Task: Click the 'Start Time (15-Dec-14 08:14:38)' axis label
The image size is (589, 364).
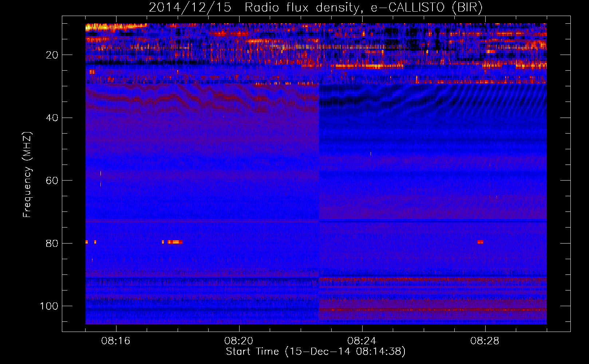Action: 316,352
